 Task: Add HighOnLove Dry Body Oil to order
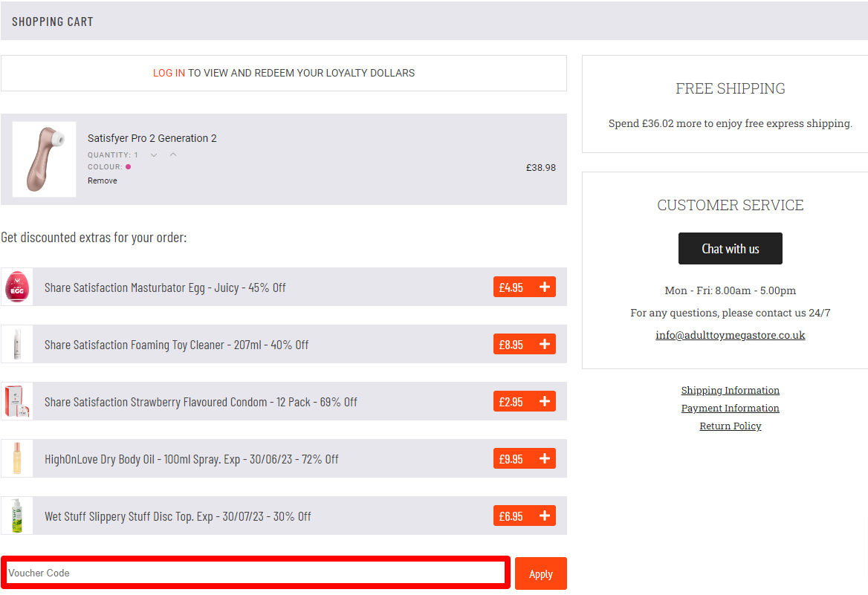[x=544, y=459]
